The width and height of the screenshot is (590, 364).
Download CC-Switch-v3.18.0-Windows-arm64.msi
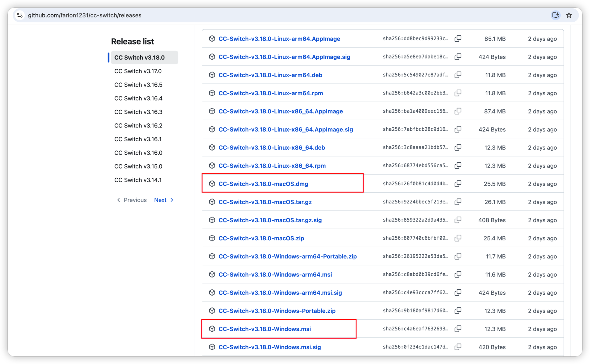(x=275, y=275)
